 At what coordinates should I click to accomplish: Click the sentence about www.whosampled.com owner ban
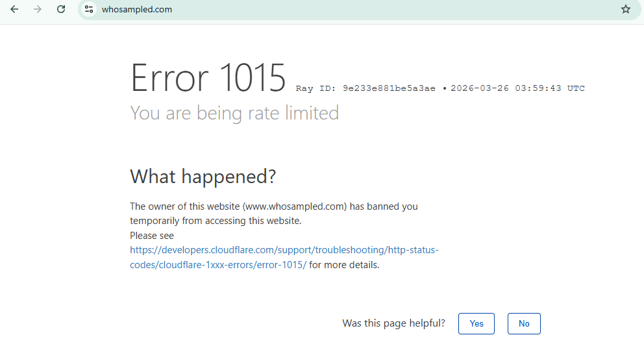tap(274, 213)
